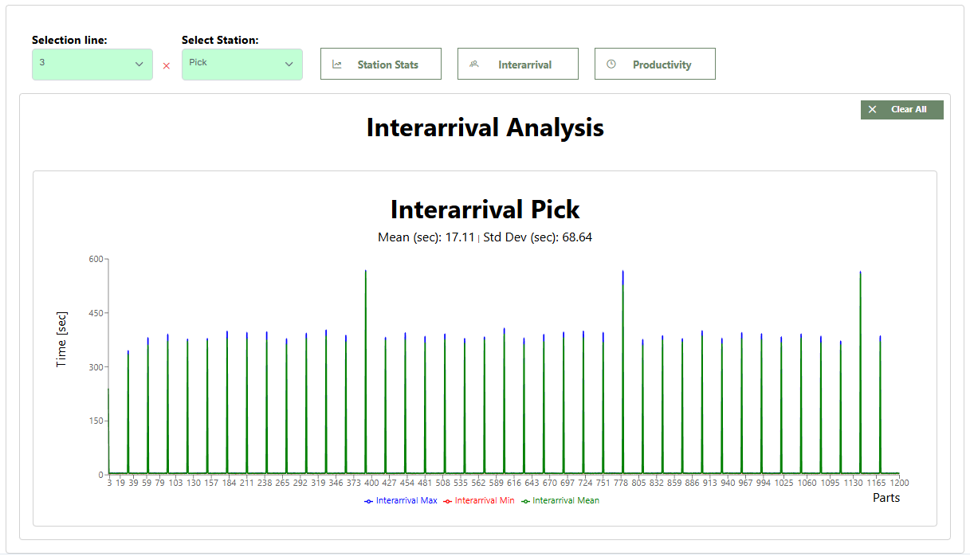Toggle the Interarrival Max series label
Viewport: 970px width, 560px height.
(406, 501)
